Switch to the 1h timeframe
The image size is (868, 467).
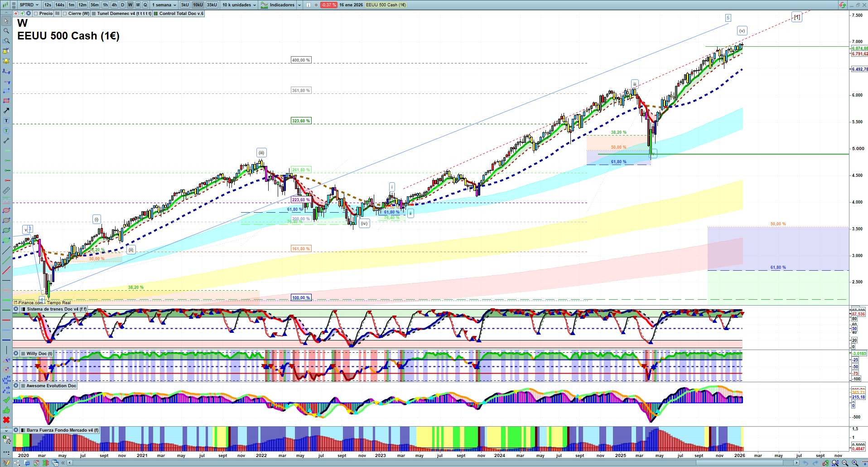(106, 5)
